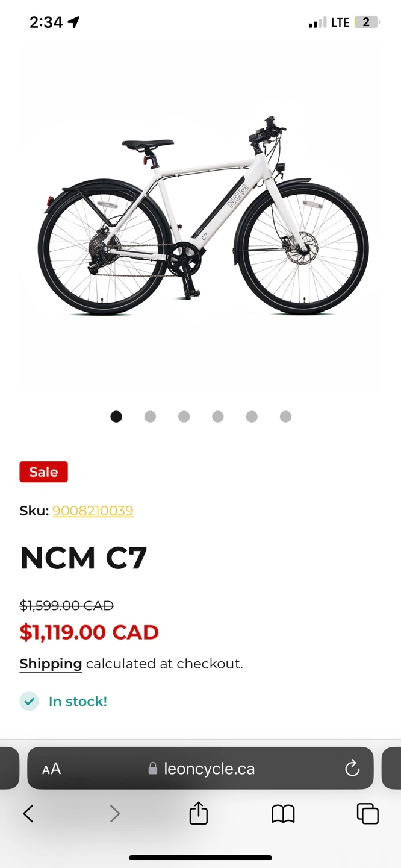Tap the padlock icon beside leoncycle.ca
Image resolution: width=401 pixels, height=868 pixels.
(x=153, y=769)
